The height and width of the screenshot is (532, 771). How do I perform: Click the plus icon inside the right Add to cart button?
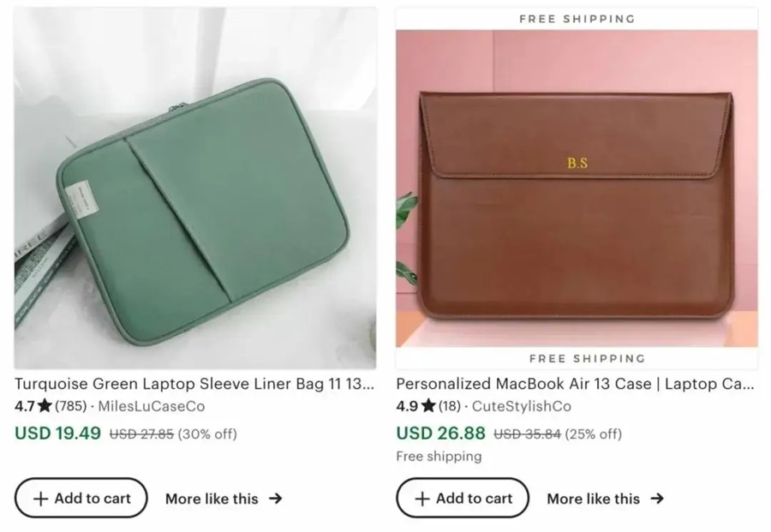(421, 498)
